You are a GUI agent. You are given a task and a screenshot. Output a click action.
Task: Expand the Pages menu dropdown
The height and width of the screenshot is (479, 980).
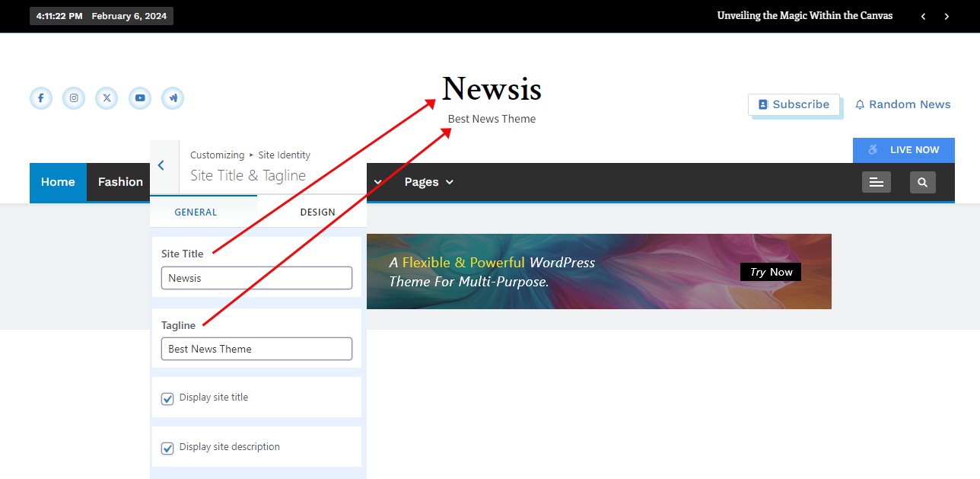pyautogui.click(x=428, y=182)
